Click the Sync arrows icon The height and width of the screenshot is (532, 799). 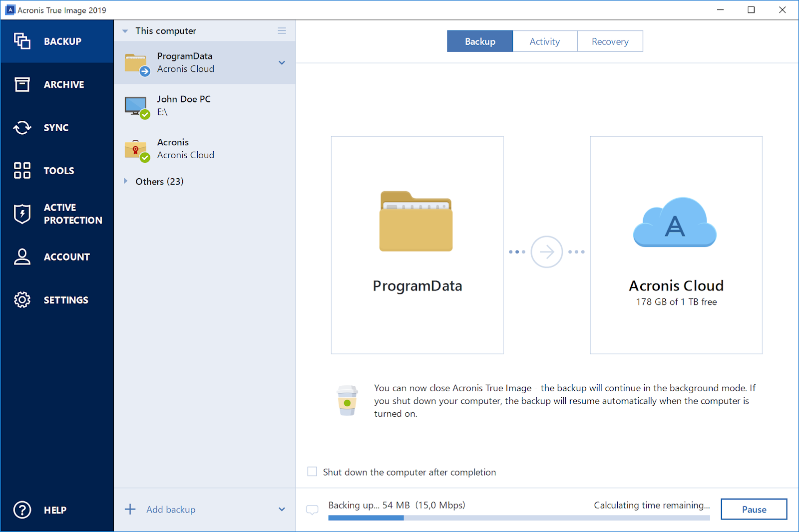(x=22, y=128)
